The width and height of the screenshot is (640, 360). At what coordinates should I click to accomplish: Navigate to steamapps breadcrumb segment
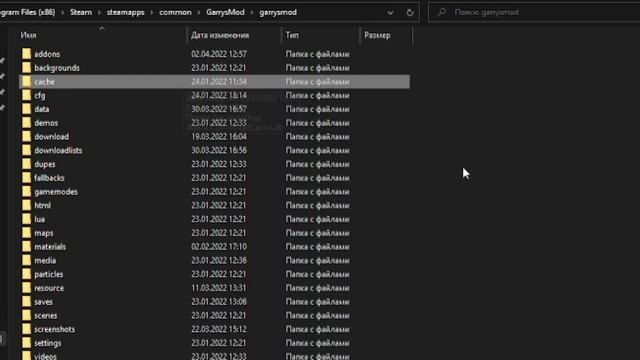[126, 12]
